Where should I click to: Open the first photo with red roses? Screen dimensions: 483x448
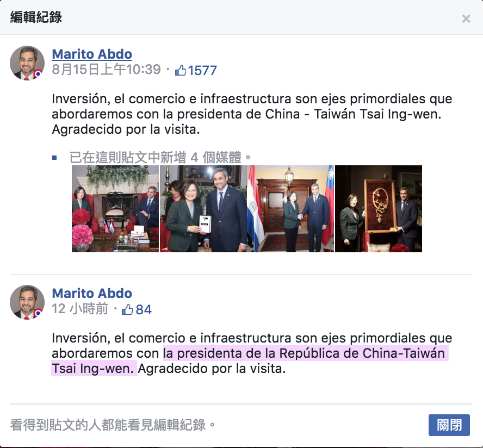click(115, 209)
